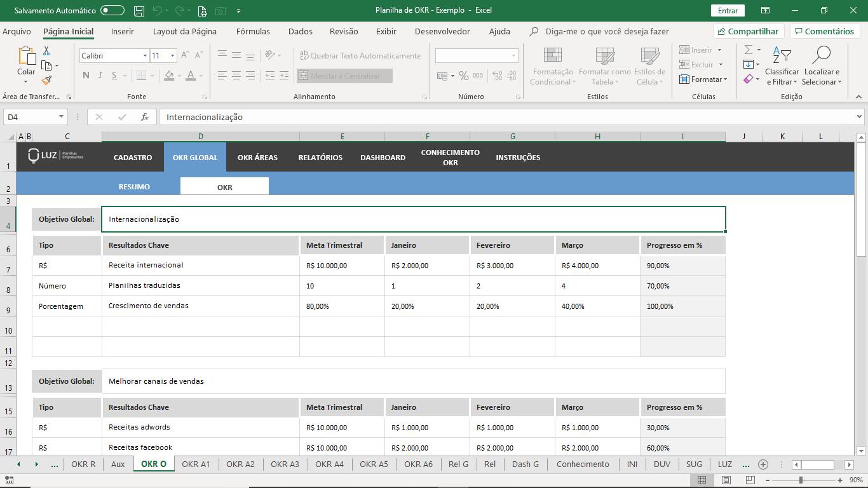Click the increase indent icon
This screenshot has width=868, height=488.
click(284, 76)
